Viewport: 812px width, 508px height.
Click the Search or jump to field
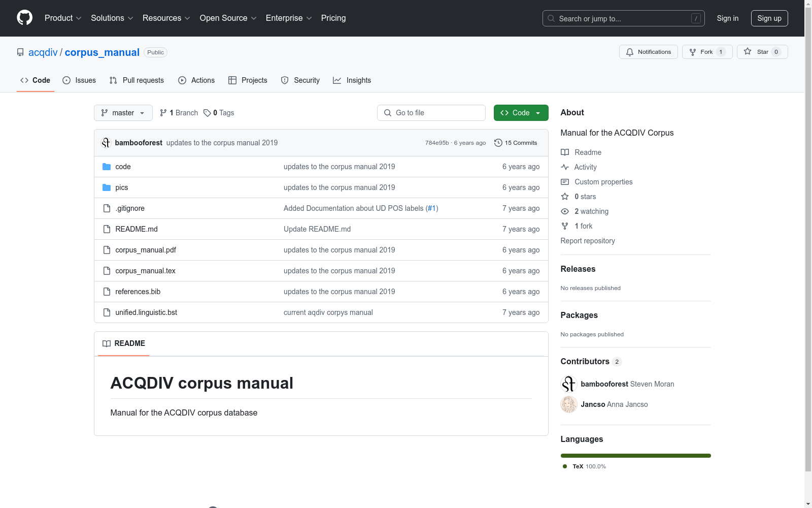point(624,18)
